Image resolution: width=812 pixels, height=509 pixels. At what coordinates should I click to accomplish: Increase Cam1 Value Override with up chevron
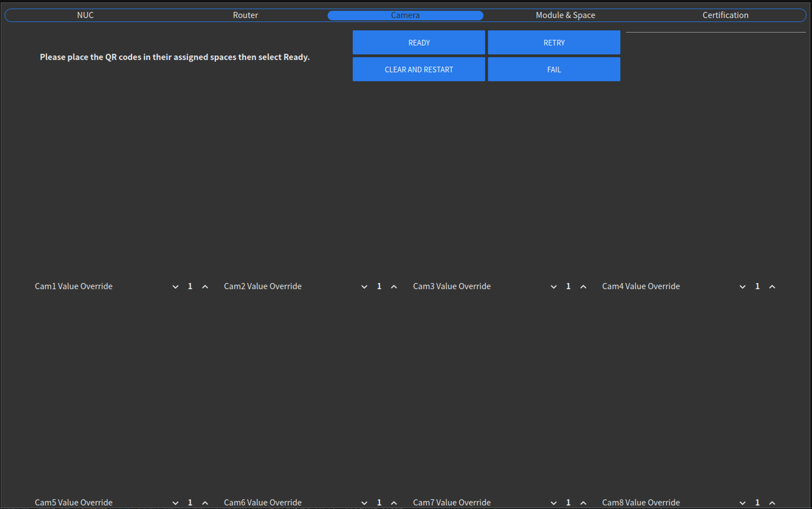[205, 287]
